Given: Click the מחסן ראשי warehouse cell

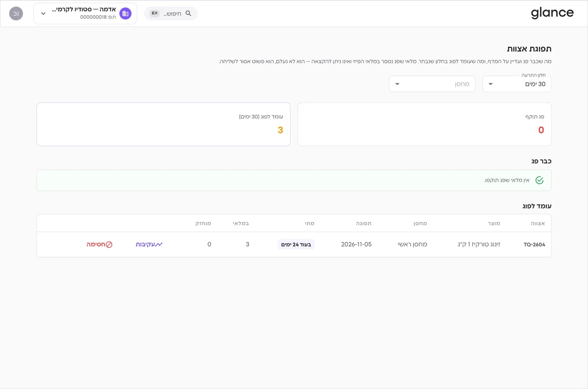Looking at the screenshot, I should (x=412, y=245).
